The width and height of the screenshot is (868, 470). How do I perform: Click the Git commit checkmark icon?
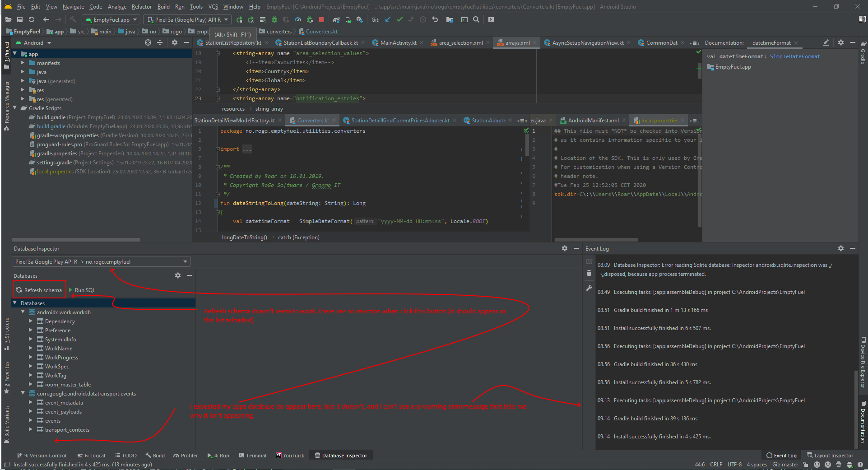click(399, 19)
